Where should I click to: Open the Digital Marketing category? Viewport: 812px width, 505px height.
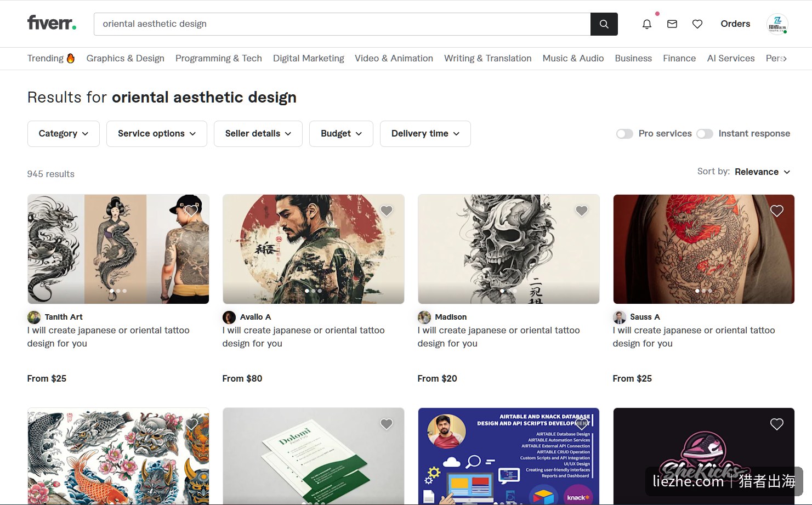(x=309, y=59)
